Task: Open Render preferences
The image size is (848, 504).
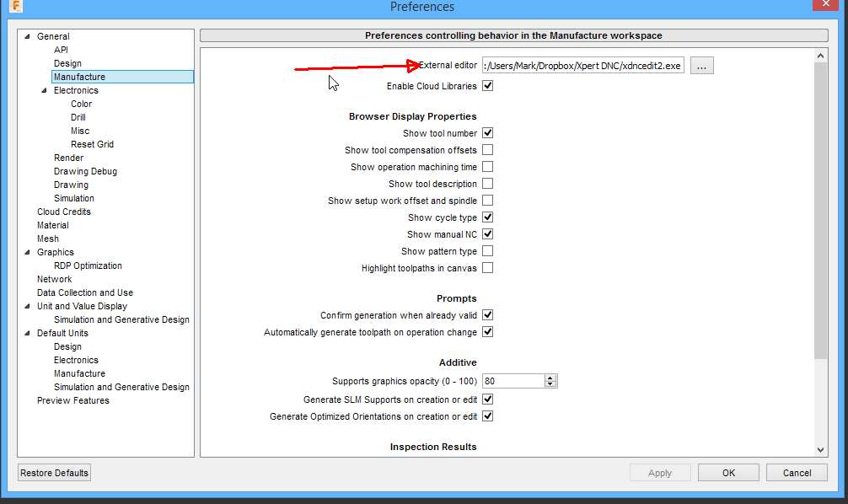Action: point(68,158)
